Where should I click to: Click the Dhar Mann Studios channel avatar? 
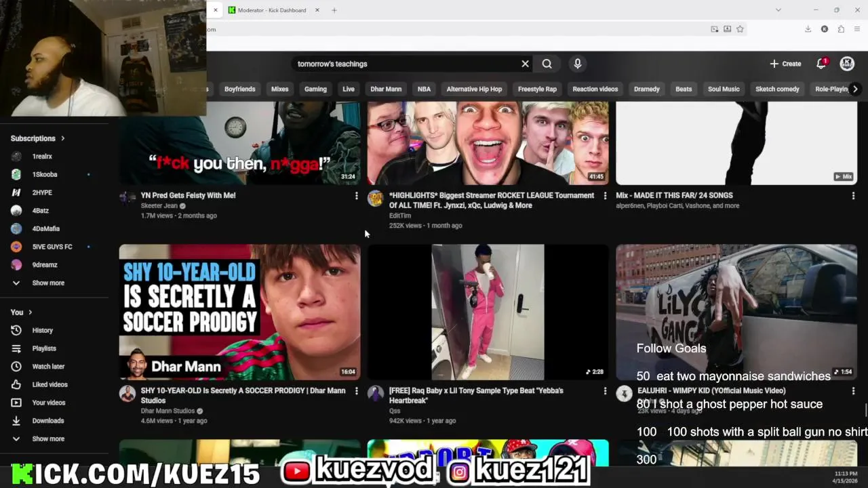point(127,393)
